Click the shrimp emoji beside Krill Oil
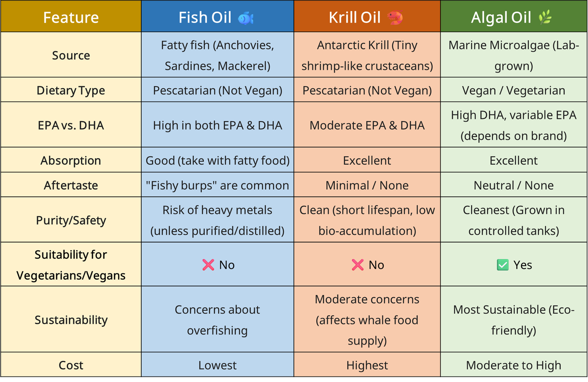Viewport: 588px width, 382px height. pos(395,18)
